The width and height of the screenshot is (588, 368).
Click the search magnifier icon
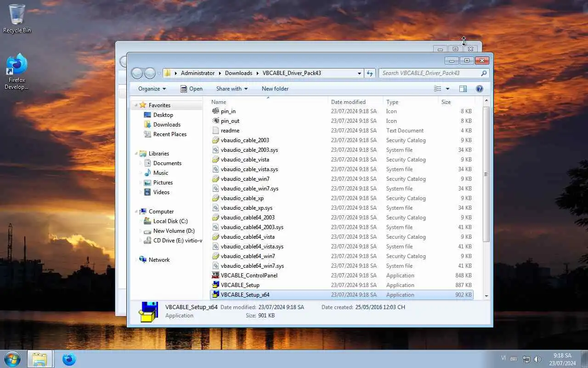(x=484, y=73)
